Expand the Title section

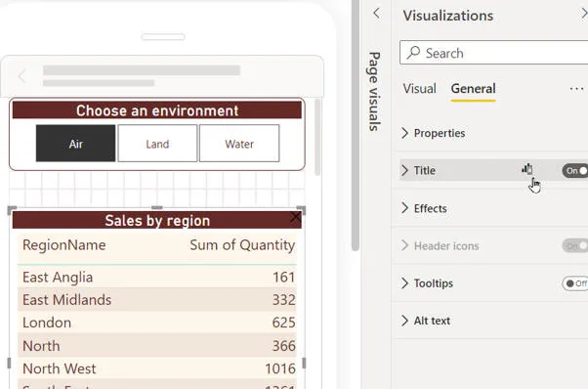[x=404, y=170]
